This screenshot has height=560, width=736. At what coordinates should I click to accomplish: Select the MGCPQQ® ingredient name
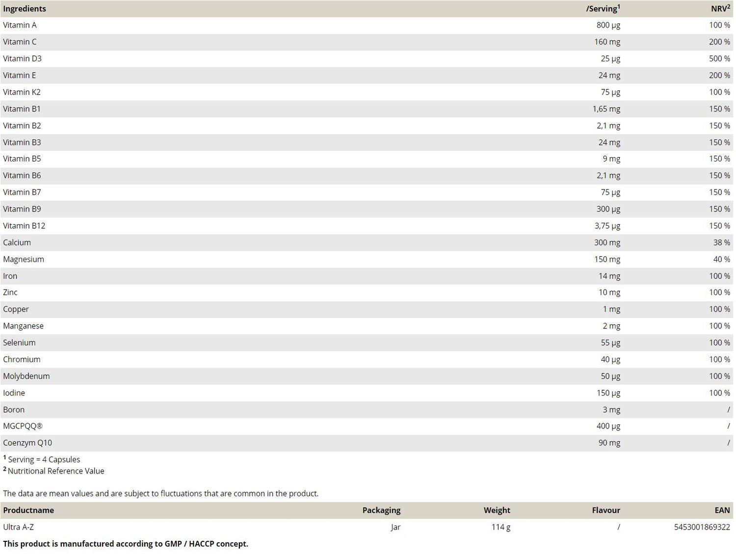click(x=23, y=426)
